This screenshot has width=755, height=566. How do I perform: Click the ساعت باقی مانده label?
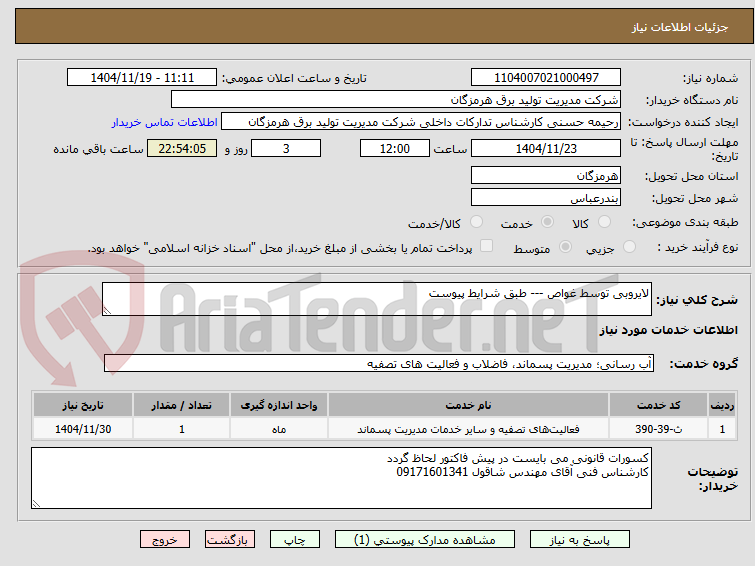[x=98, y=149]
